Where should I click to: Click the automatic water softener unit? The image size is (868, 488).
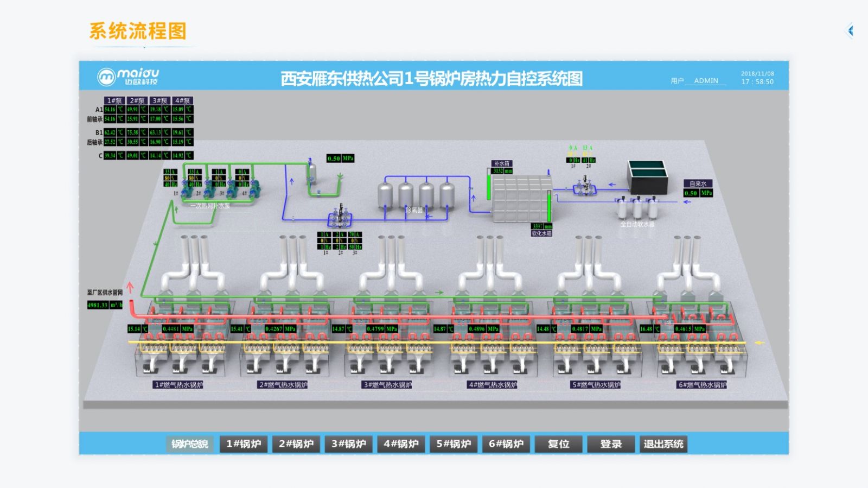click(x=637, y=207)
